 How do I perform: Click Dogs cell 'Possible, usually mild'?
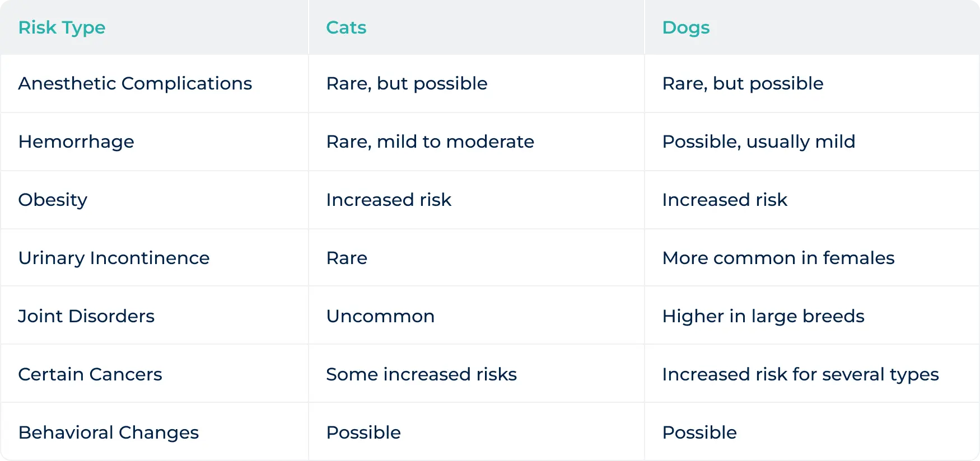[759, 142]
